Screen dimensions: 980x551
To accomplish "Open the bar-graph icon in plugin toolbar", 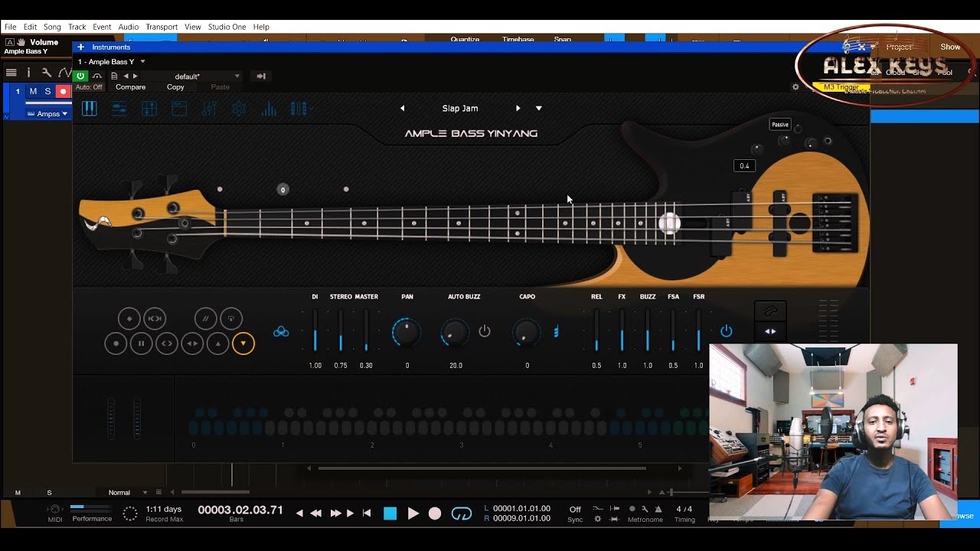I will tap(269, 109).
